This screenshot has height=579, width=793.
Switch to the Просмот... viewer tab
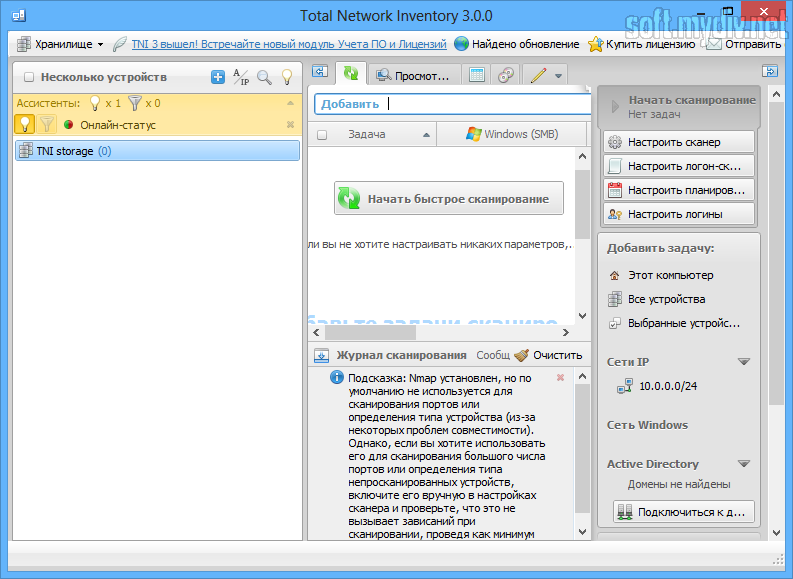pyautogui.click(x=414, y=75)
